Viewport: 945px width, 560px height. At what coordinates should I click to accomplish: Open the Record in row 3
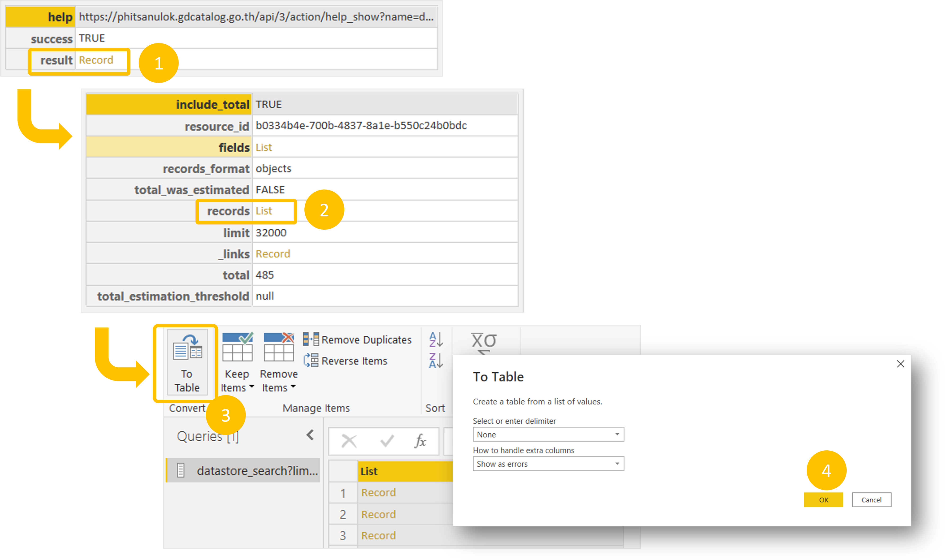coord(378,535)
